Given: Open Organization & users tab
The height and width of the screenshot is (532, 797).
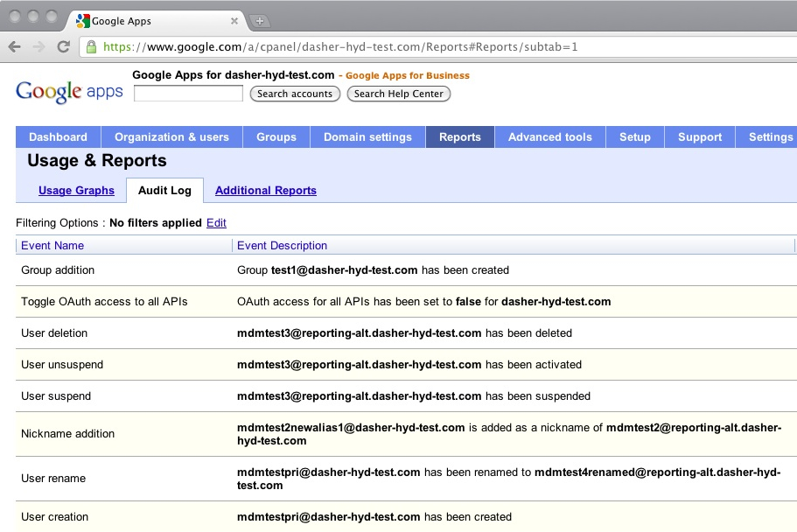Looking at the screenshot, I should tap(171, 136).
